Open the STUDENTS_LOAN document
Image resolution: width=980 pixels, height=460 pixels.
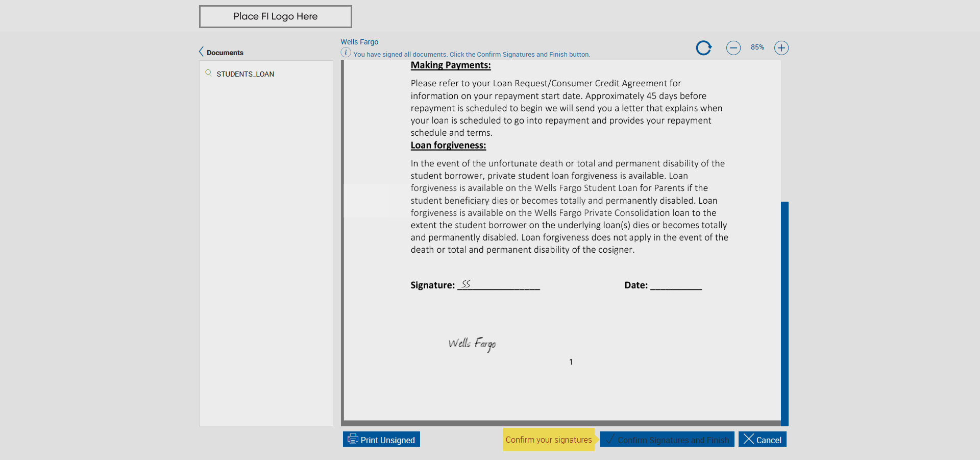[245, 74]
